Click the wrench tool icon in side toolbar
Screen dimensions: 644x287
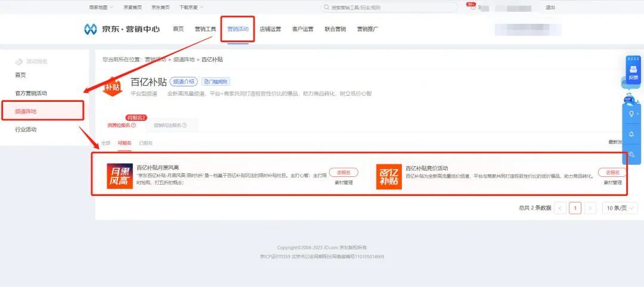pyautogui.click(x=631, y=154)
